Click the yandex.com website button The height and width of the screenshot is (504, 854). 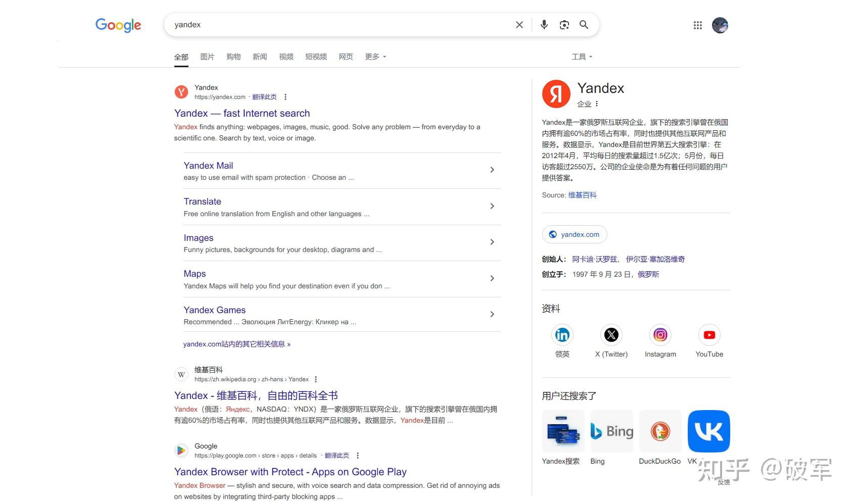point(575,234)
